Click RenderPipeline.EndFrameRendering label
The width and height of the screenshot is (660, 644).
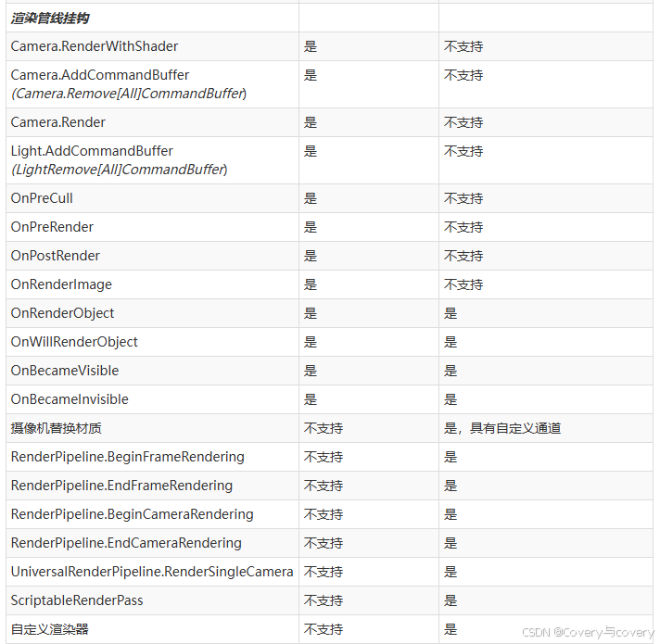point(121,486)
